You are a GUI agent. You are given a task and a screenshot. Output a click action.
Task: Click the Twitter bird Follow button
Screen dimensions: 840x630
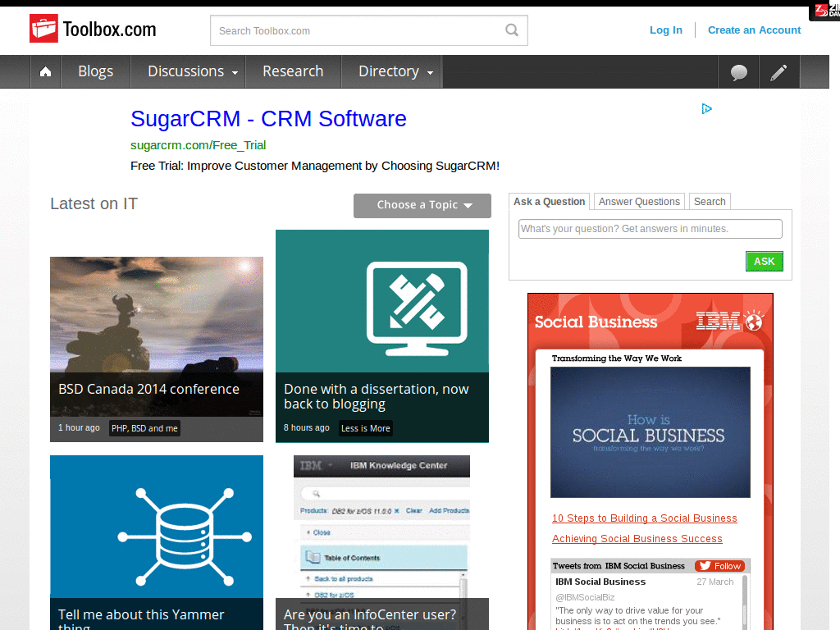[x=720, y=566]
